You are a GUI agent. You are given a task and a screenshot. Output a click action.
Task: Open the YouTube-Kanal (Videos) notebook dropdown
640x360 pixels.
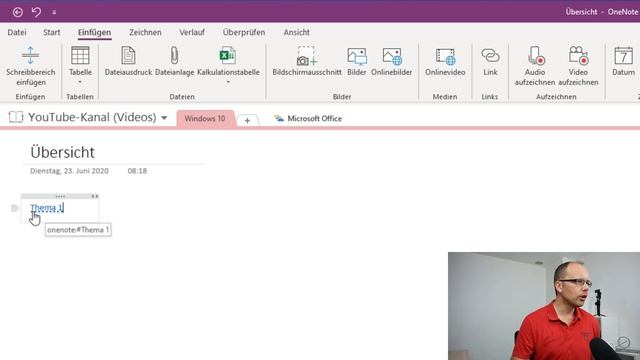pyautogui.click(x=164, y=118)
